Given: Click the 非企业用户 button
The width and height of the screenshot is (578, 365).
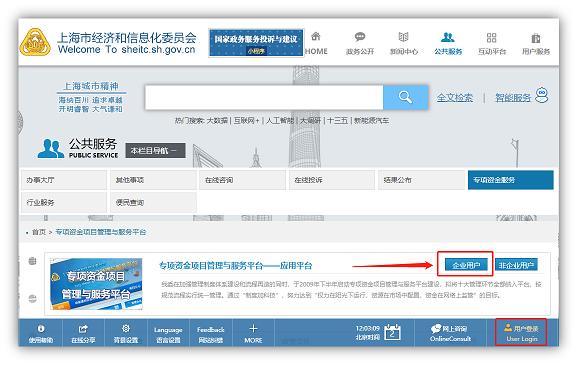Looking at the screenshot, I should [516, 265].
